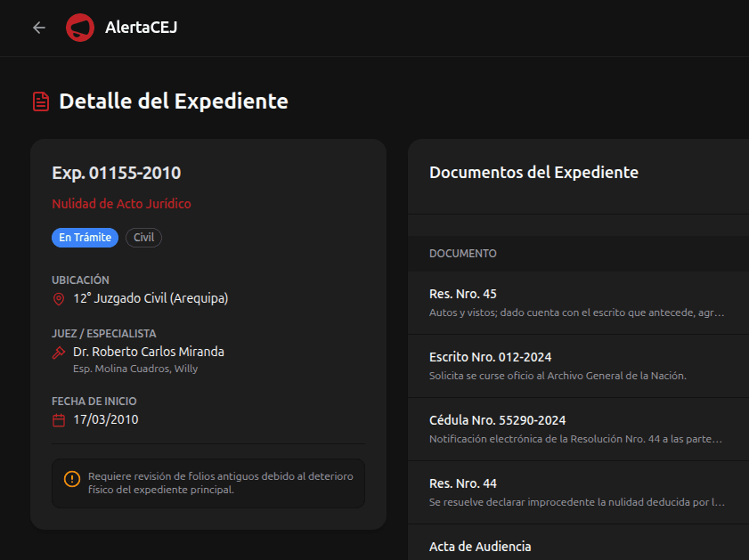Click the gavel icon next to Dr. Roberto Carlos Miranda
This screenshot has height=560, width=749.
(57, 353)
